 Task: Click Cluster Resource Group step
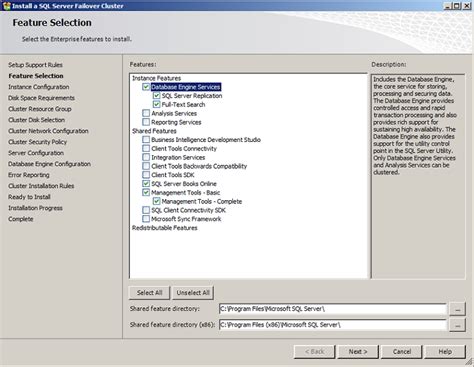coord(40,109)
